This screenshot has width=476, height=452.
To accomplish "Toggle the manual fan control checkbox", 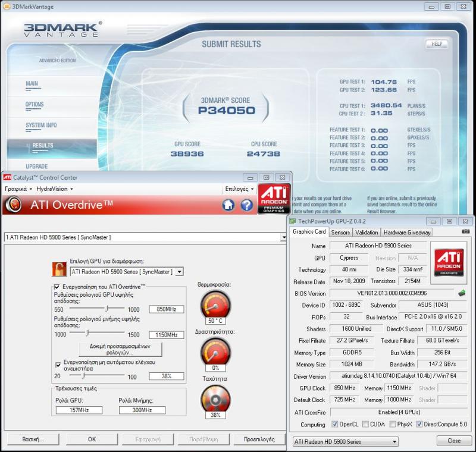I will click(x=58, y=365).
